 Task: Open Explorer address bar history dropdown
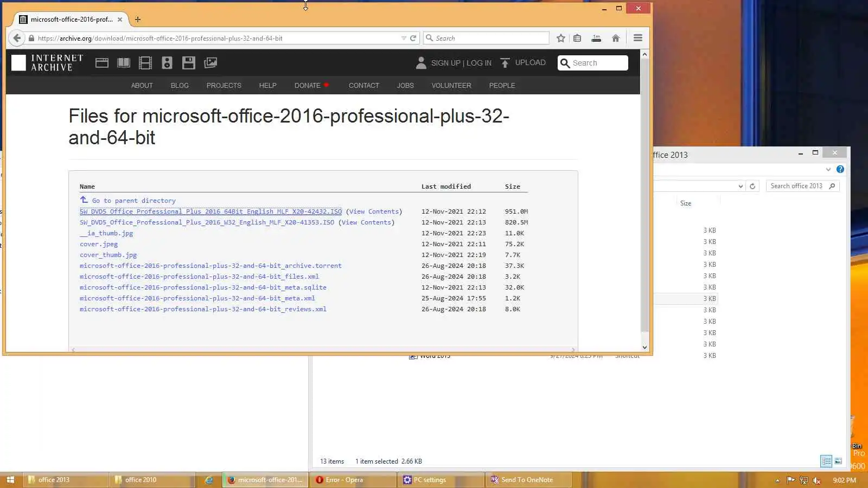tap(741, 186)
